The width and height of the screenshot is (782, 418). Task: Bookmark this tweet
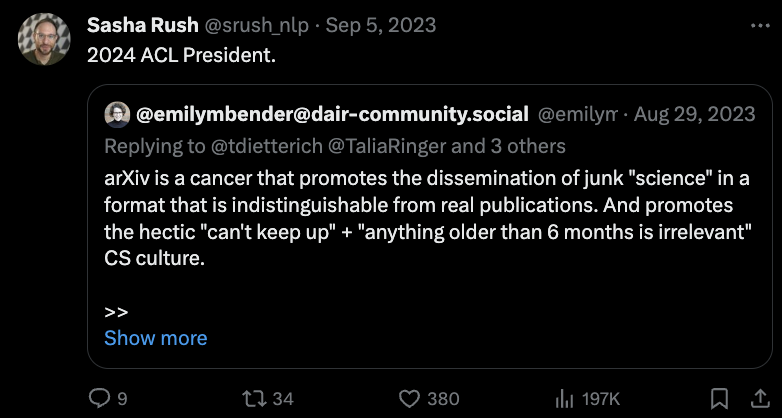(x=718, y=398)
